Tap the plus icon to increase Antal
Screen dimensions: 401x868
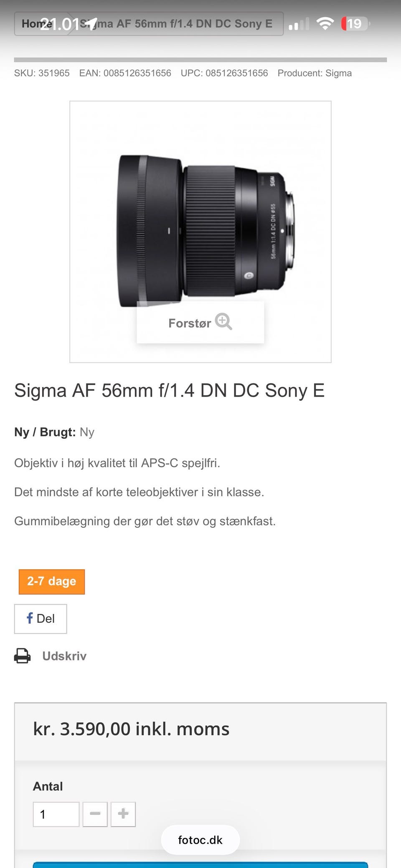123,814
